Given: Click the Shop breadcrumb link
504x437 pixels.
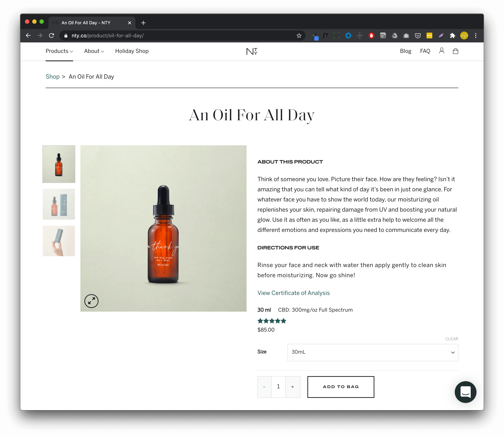Looking at the screenshot, I should click(52, 77).
